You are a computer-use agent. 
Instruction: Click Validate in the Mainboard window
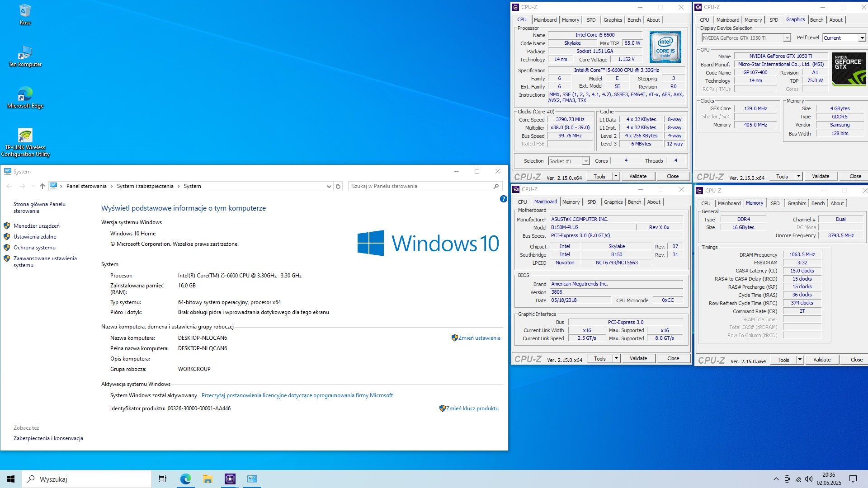[638, 358]
